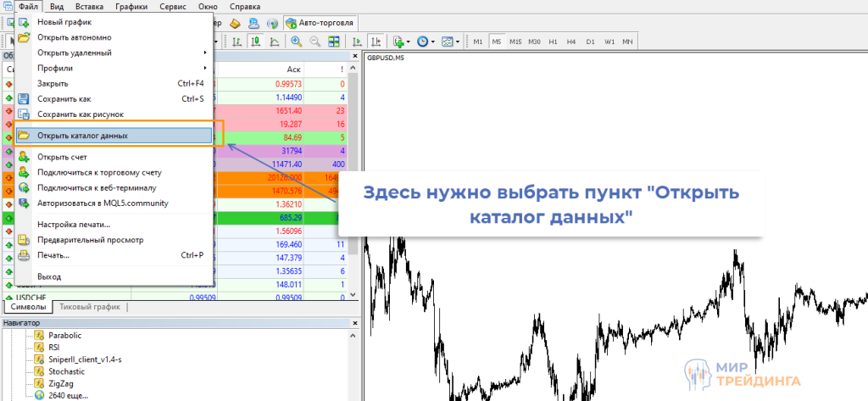868x401 pixels.
Task: Switch to the Тиковый график tab
Action: (x=90, y=307)
